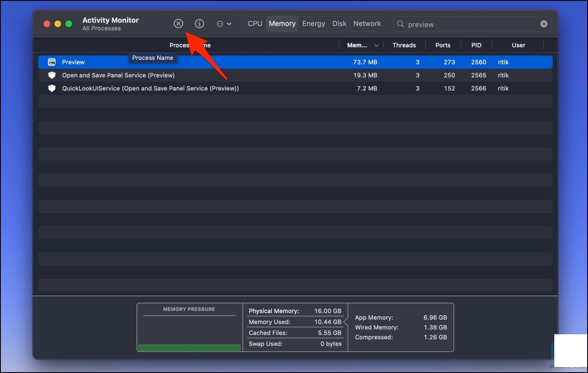Open the ellipsis action dropdown menu

click(x=224, y=24)
